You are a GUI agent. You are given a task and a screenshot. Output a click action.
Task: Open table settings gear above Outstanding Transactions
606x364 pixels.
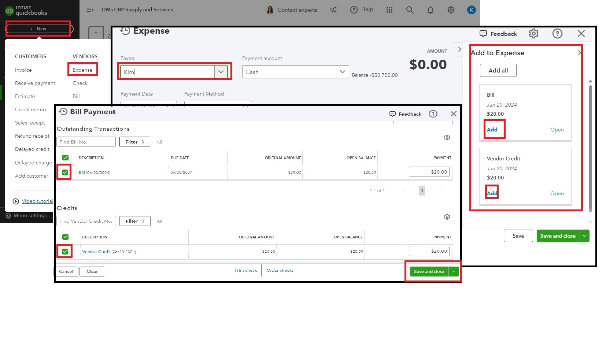[x=447, y=137]
